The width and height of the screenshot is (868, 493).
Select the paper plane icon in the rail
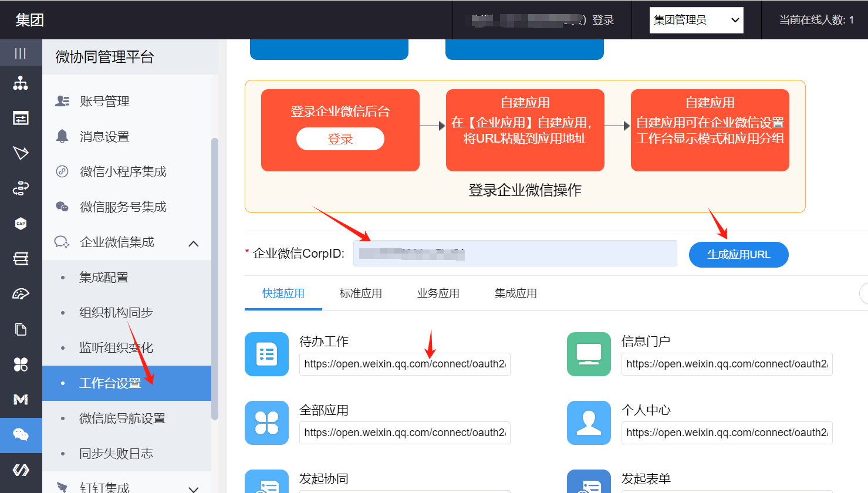coord(21,153)
